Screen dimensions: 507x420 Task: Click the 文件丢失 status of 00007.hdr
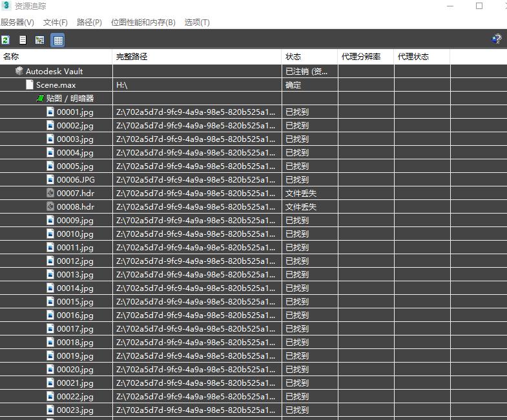click(x=310, y=193)
